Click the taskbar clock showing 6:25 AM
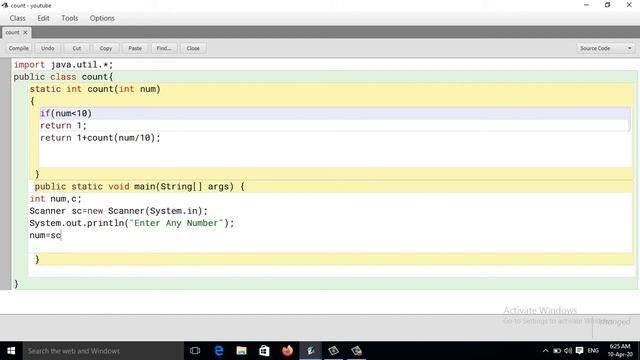This screenshot has height=360, width=640. [x=620, y=350]
